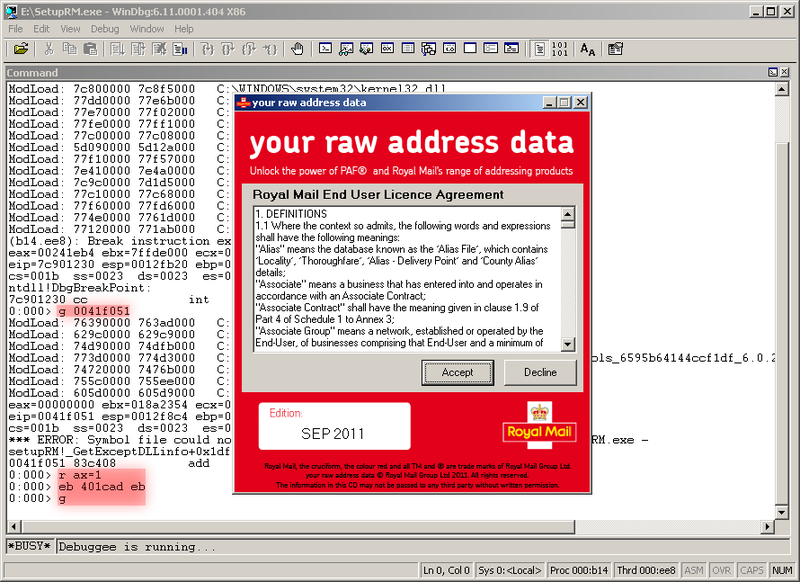This screenshot has height=582, width=800.
Task: Decline the Royal Mail licence agreement
Action: [540, 372]
